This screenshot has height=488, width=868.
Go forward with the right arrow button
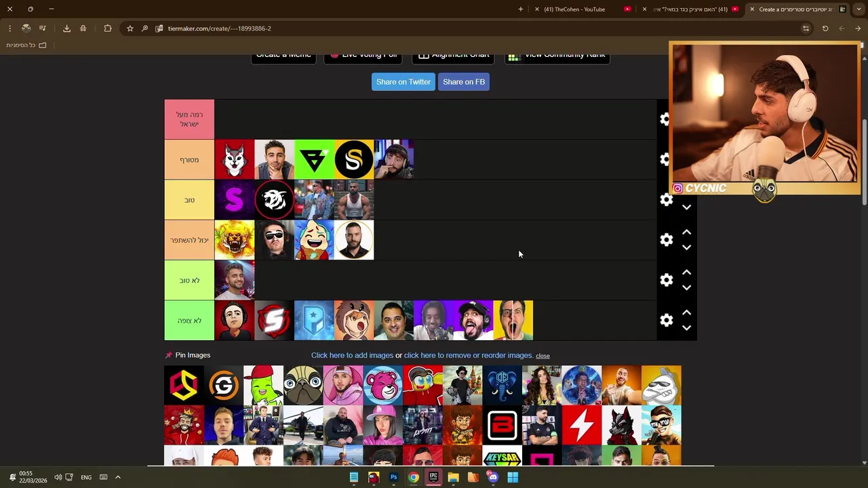(858, 28)
